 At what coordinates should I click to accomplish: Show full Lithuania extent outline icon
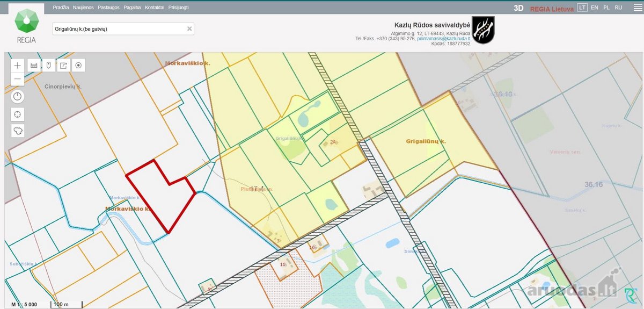coord(18,131)
